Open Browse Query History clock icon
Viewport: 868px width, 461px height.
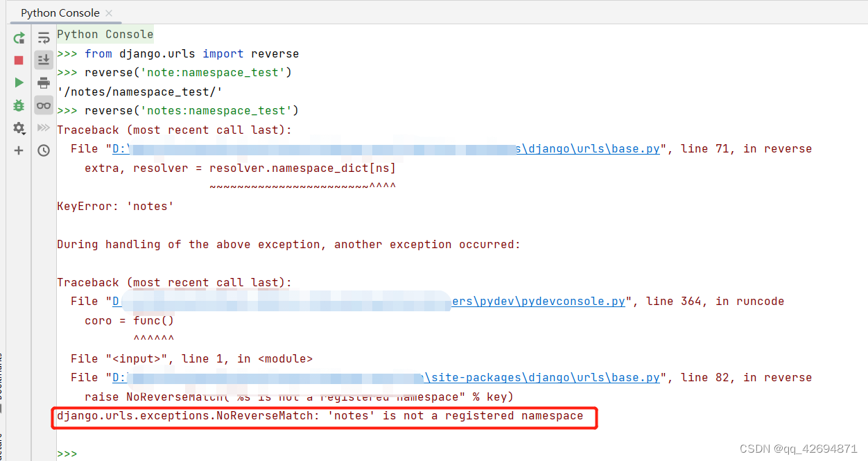pyautogui.click(x=44, y=150)
